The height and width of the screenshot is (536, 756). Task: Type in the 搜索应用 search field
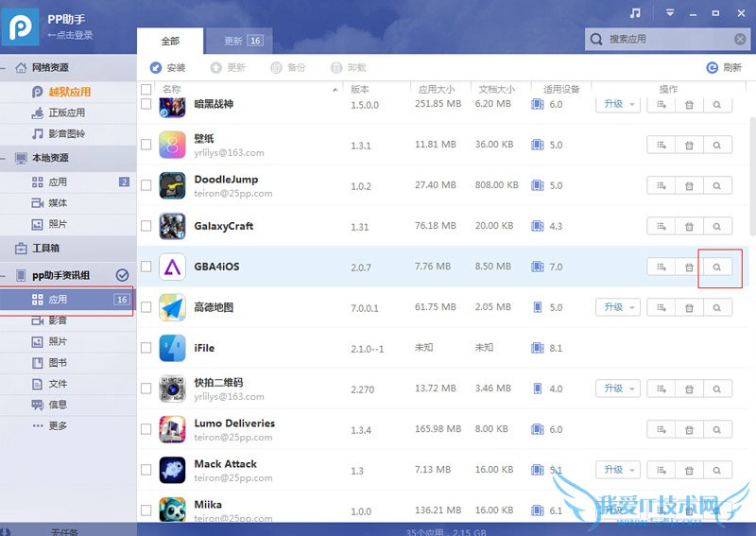click(668, 39)
